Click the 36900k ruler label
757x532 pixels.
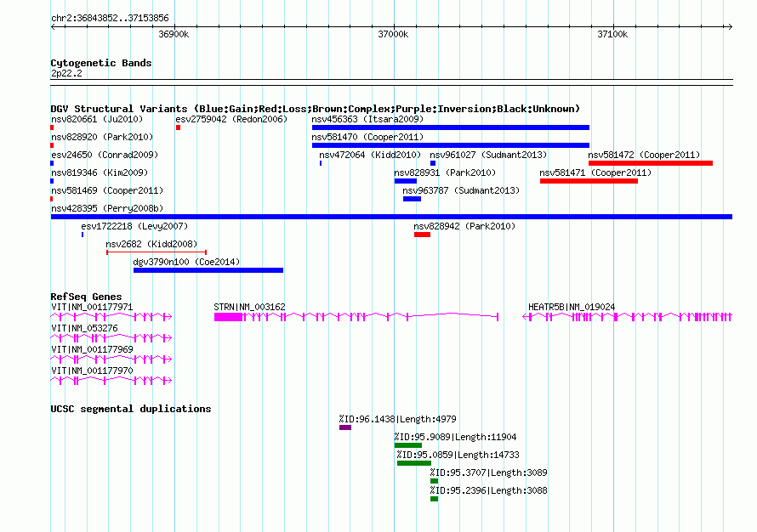tap(174, 34)
